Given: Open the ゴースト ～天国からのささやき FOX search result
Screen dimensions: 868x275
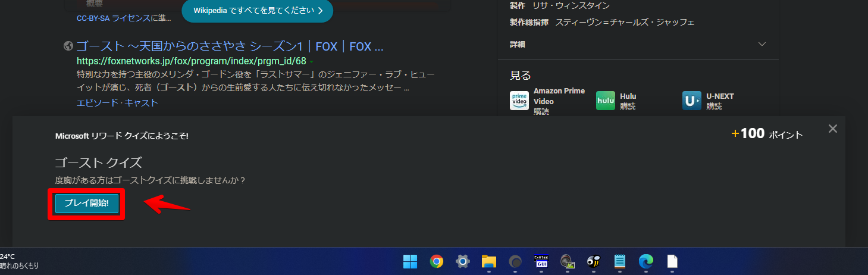Looking at the screenshot, I should (x=230, y=46).
